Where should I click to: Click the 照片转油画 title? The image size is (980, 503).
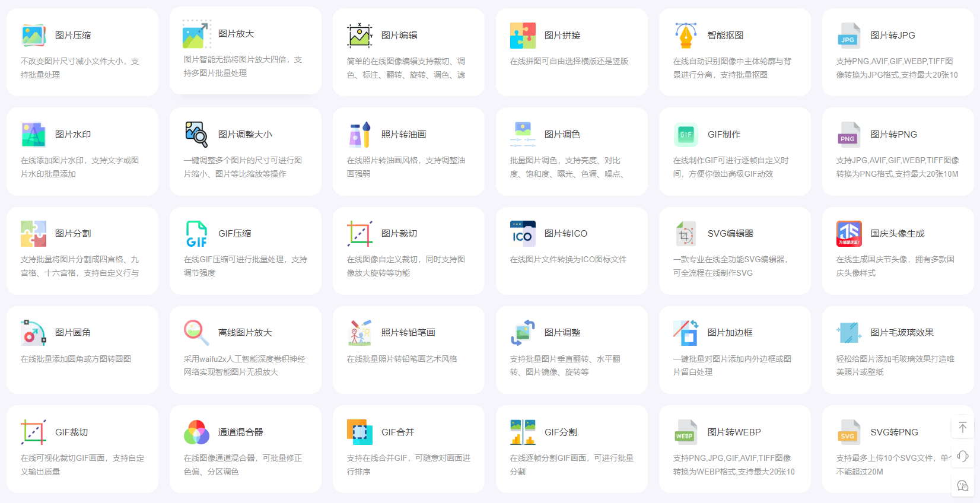404,135
